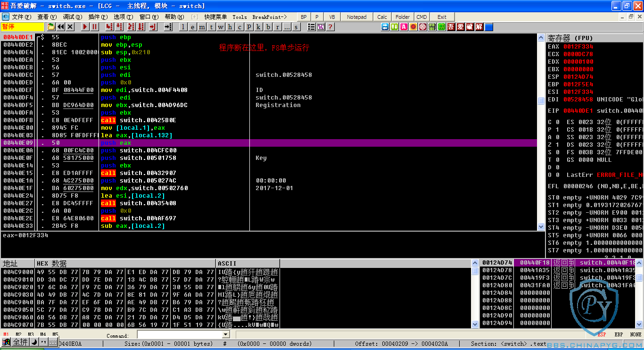The height and width of the screenshot is (350, 644).
Task: Open the 查看(V) menu
Action: point(47,17)
